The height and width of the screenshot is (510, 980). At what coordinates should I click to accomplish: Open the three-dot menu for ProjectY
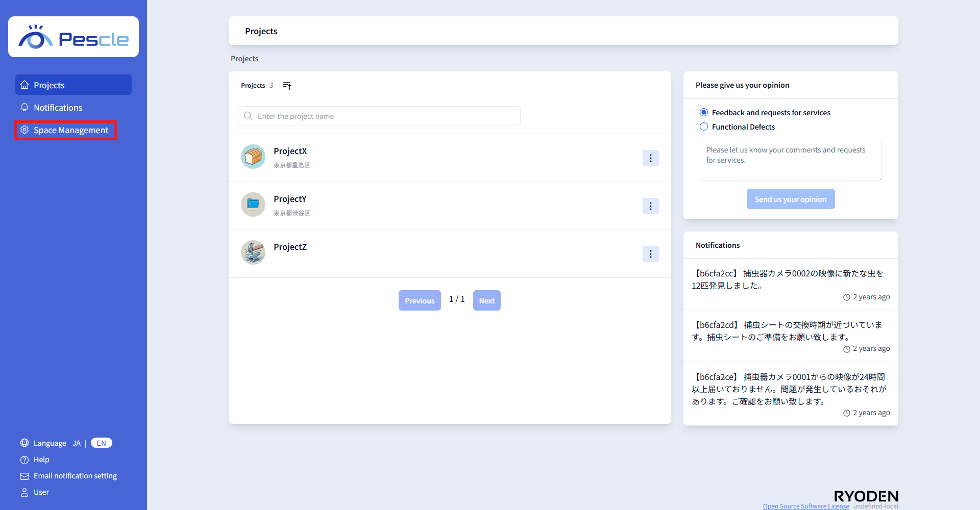pyautogui.click(x=650, y=206)
